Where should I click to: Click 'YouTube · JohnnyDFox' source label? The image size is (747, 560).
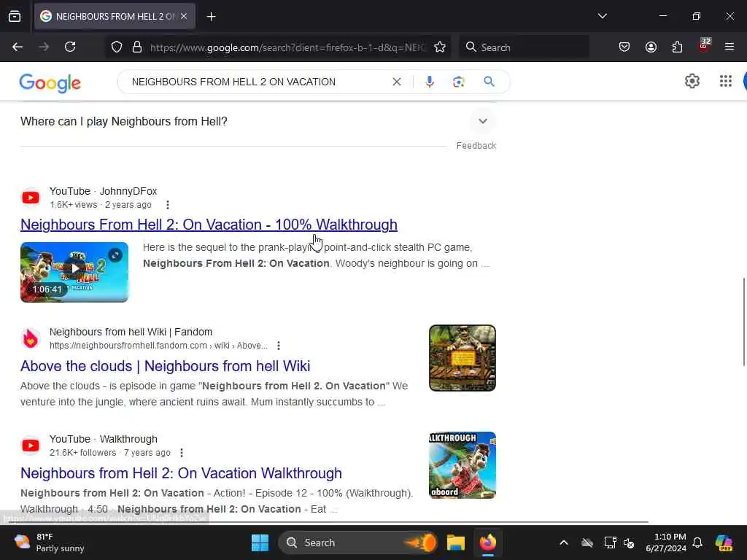coord(104,191)
